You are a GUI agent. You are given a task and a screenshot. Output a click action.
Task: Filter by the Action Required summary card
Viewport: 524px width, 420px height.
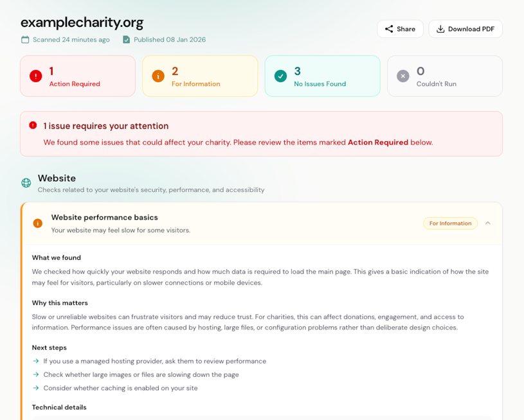[78, 76]
